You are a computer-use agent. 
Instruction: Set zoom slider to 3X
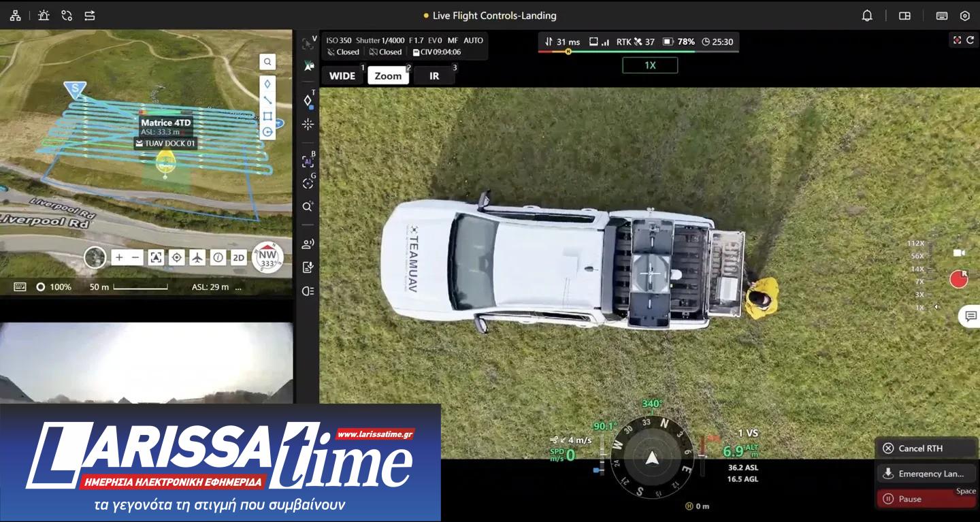(919, 295)
